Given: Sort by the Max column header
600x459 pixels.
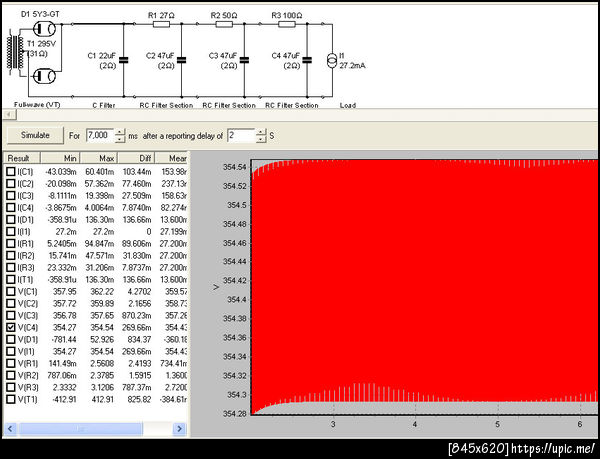Looking at the screenshot, I should coord(99,158).
